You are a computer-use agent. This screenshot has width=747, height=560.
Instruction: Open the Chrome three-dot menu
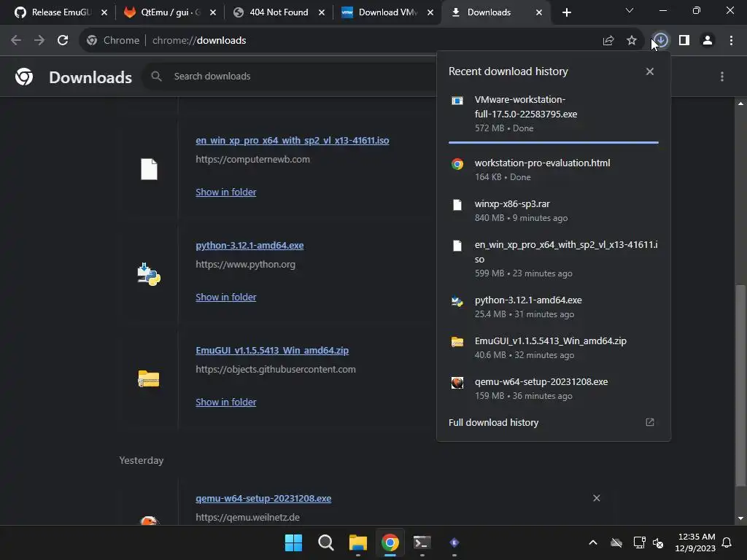tap(731, 41)
